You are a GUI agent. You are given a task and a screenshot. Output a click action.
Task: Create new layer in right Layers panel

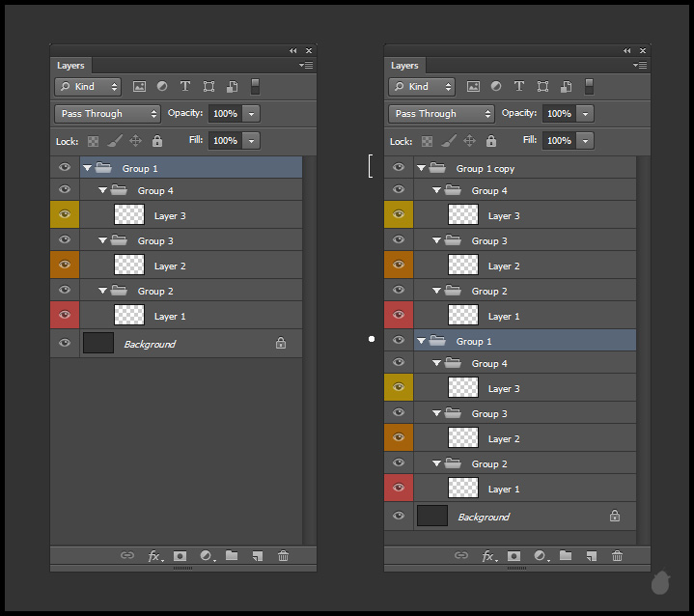pos(591,556)
